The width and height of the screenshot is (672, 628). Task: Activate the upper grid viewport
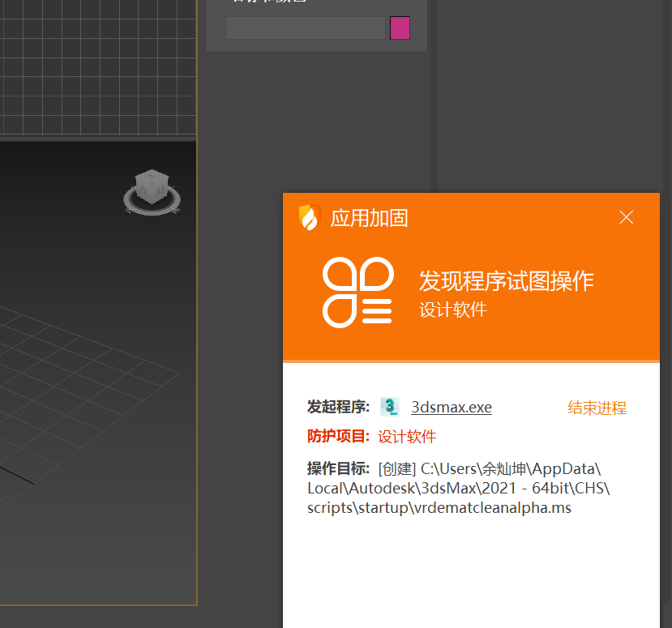click(97, 65)
